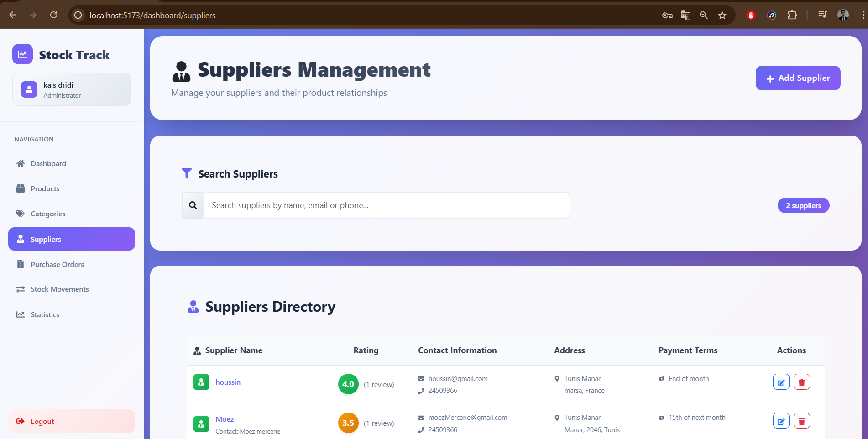The width and height of the screenshot is (868, 439).
Task: Click houssin's green avatar icon
Action: [201, 382]
